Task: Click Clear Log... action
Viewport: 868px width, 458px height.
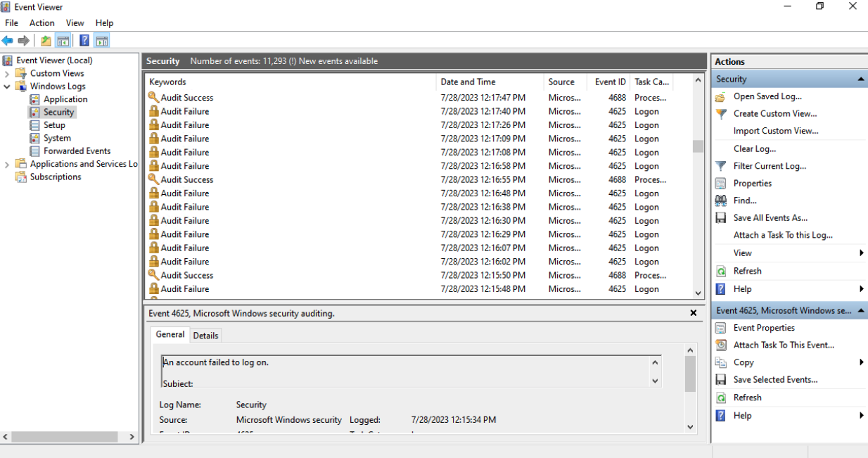Action: tap(755, 149)
